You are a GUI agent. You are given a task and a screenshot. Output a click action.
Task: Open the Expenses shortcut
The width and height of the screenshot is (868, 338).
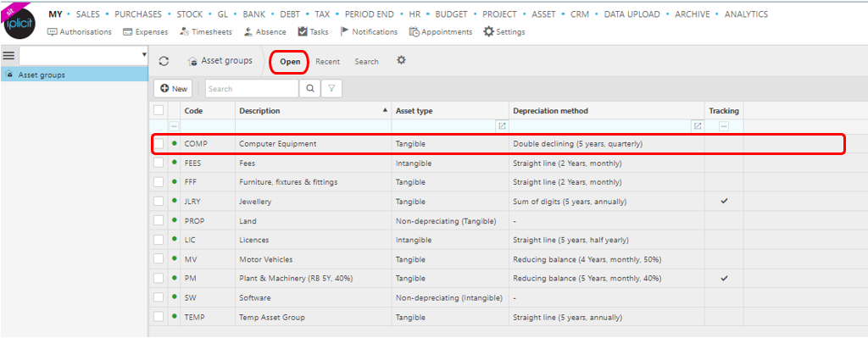pos(146,32)
